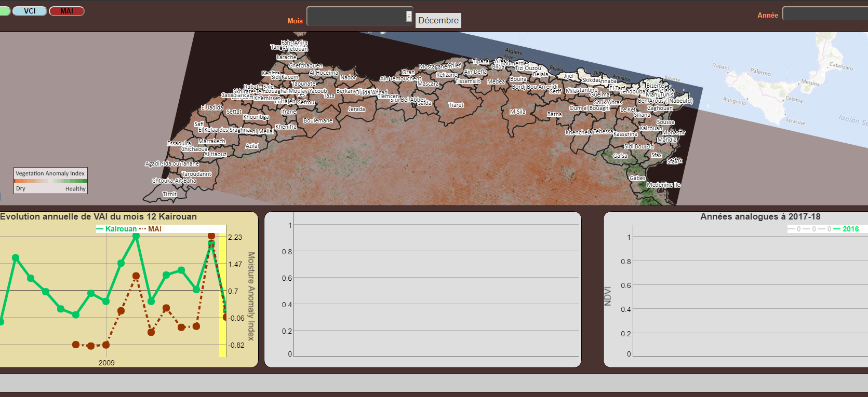Click the NDVI axis label

point(608,296)
